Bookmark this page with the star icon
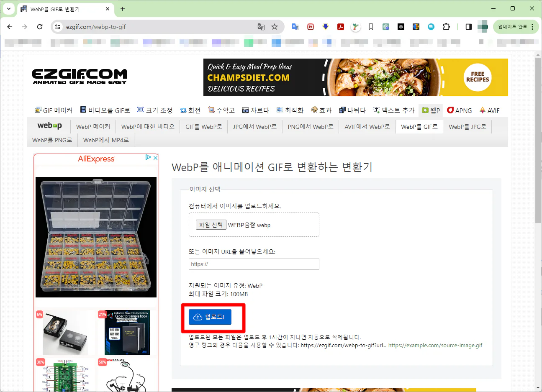 (x=275, y=27)
